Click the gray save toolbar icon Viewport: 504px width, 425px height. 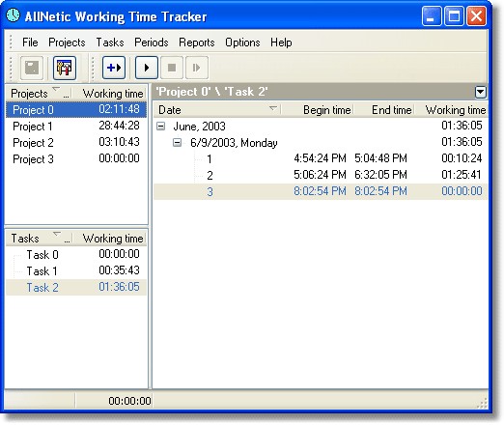tap(32, 68)
